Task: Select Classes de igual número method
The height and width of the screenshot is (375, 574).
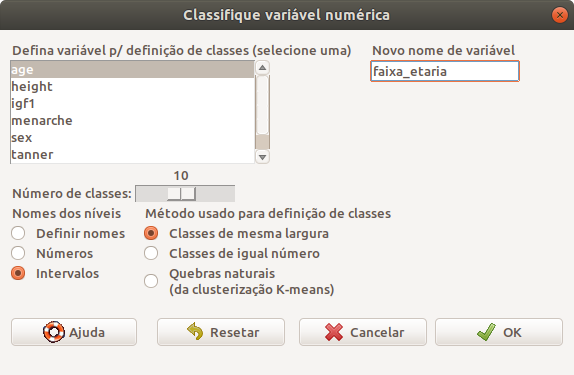Action: 151,253
